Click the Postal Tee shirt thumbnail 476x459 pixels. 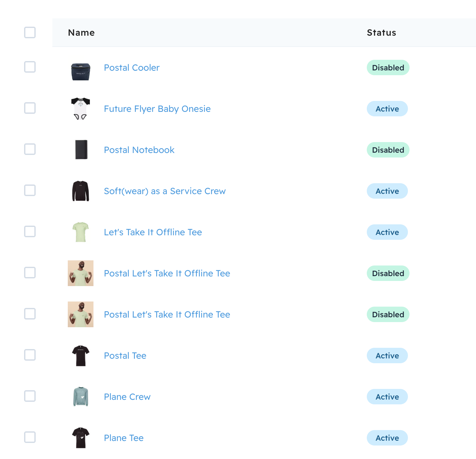coord(80,355)
